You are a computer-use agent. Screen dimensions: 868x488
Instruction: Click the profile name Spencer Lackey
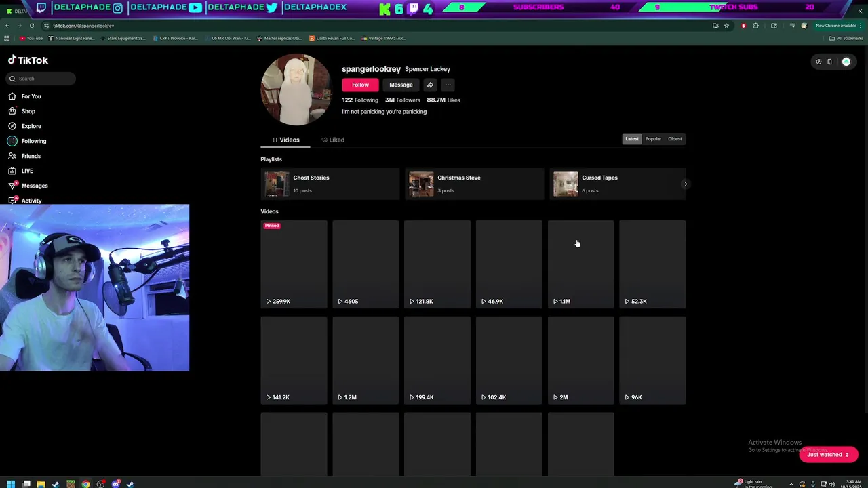[427, 69]
